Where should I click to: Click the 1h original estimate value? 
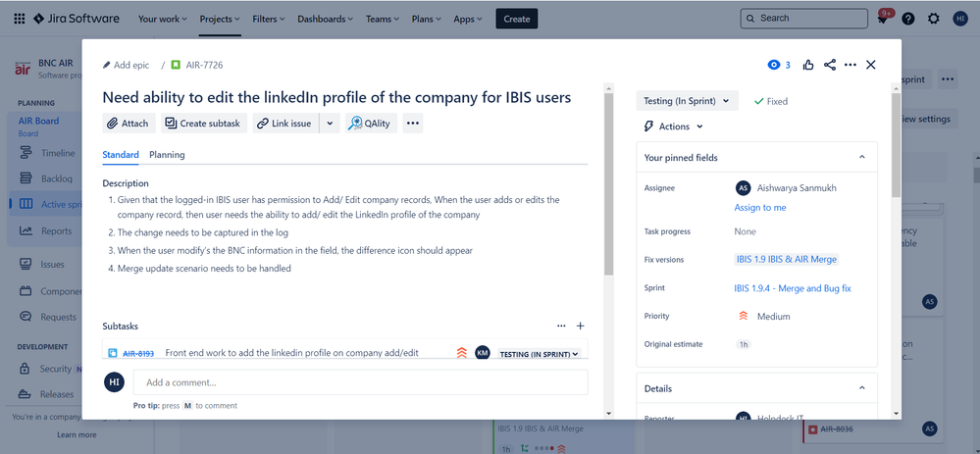tap(744, 344)
